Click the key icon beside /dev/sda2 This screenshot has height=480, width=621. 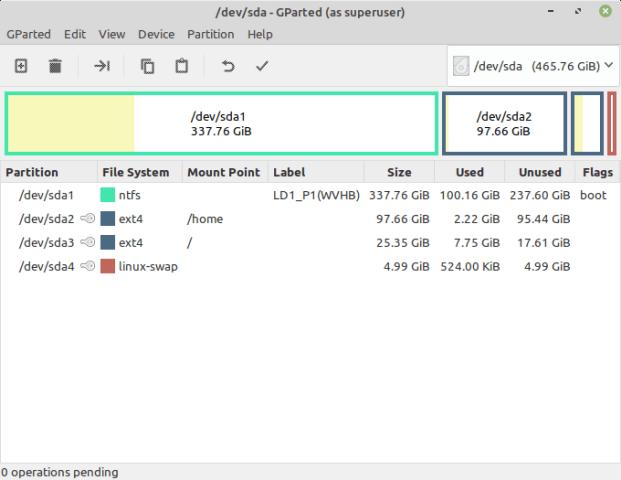pyautogui.click(x=87, y=219)
